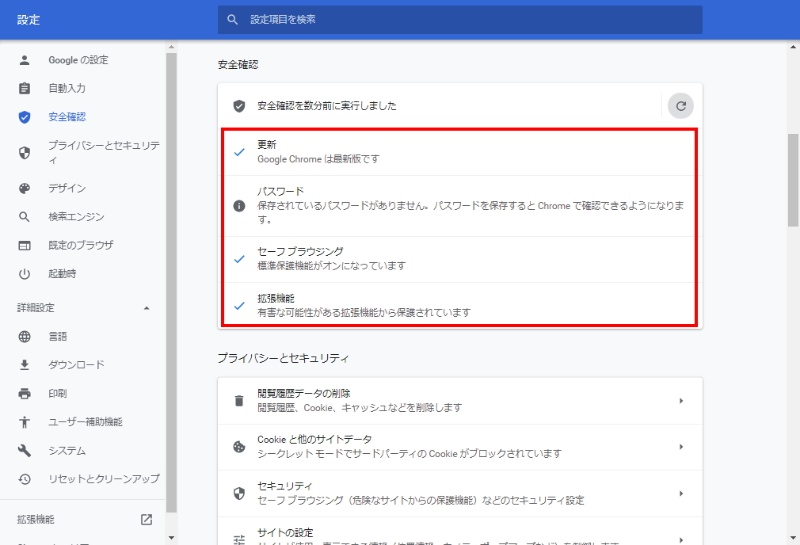Viewport: 800px width, 545px height.
Task: Expand 閲覧履歴データの削除 row arrow
Action: (x=681, y=401)
